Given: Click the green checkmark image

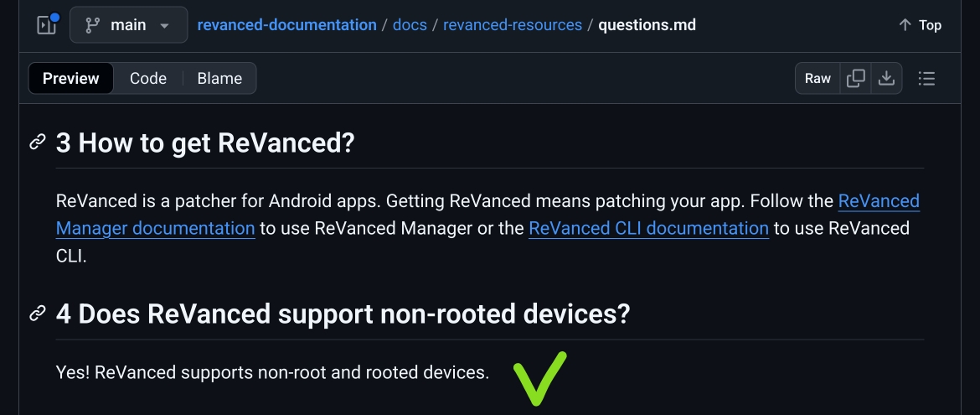Looking at the screenshot, I should click(x=540, y=378).
